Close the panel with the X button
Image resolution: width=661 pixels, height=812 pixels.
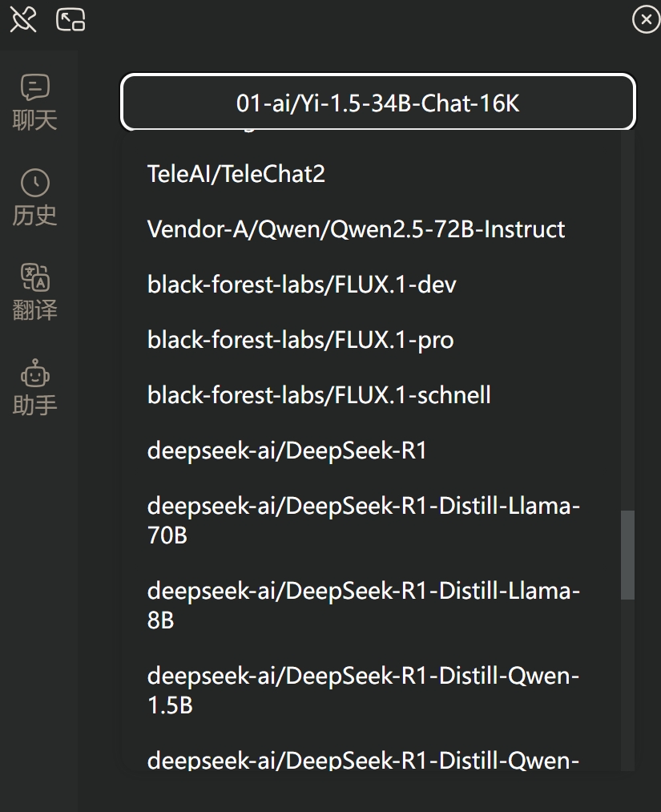pos(646,20)
